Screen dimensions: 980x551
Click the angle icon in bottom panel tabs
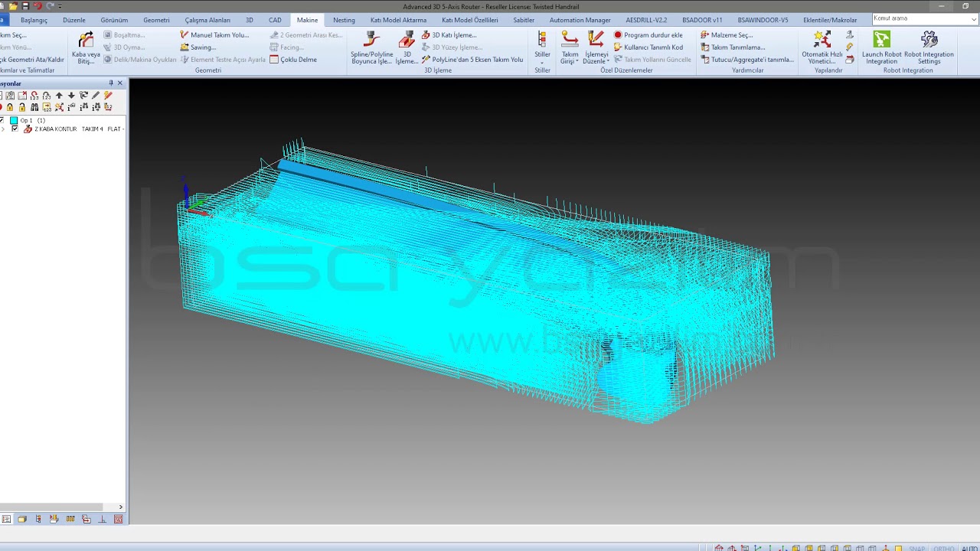pos(103,519)
